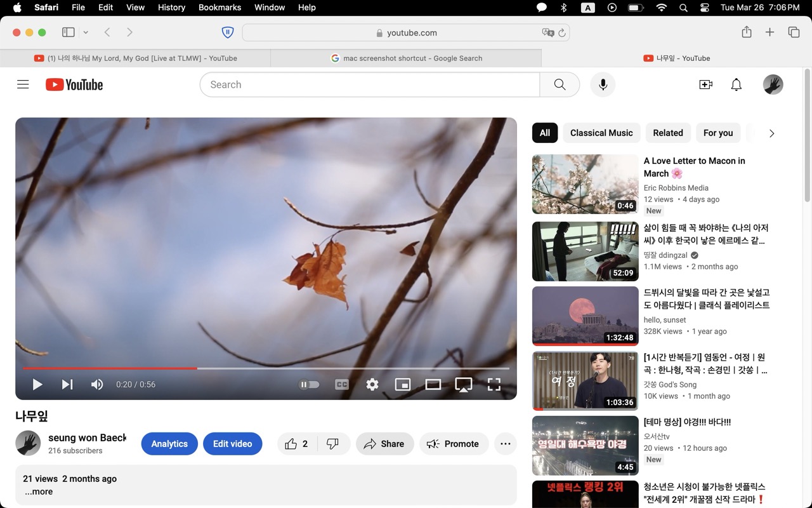This screenshot has height=508, width=812.
Task: Click the Edit video button
Action: point(232,444)
